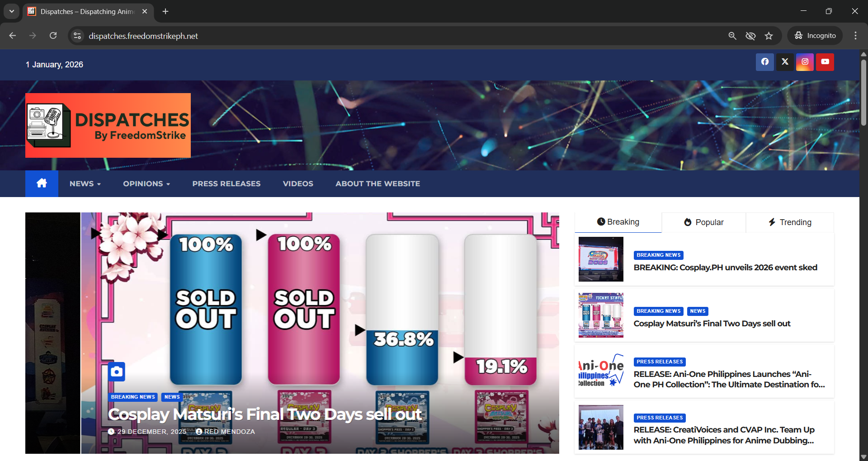Click the Ani-One Philippines logo thumbnail
Image resolution: width=868 pixels, height=461 pixels.
click(x=601, y=371)
